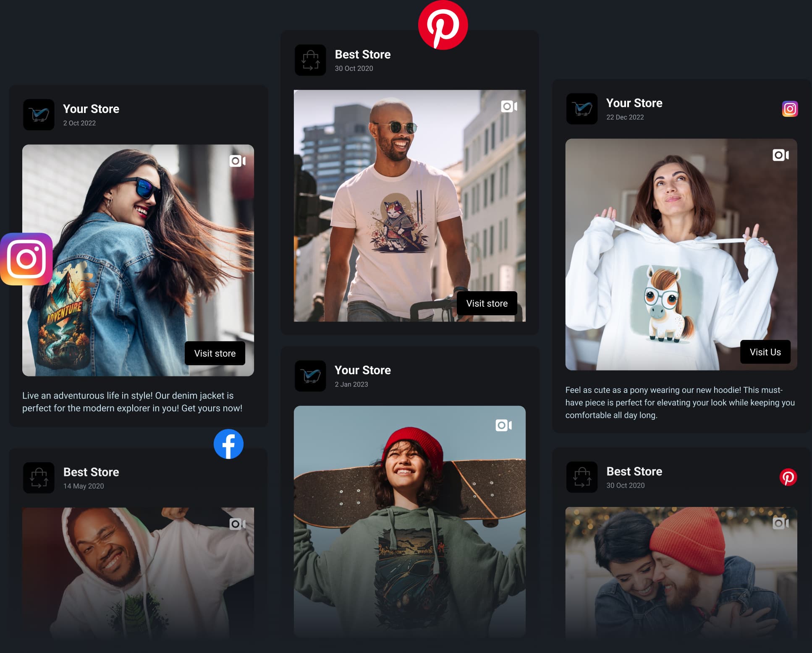
Task: Click the Best Store avatar on the top middle card
Action: pyautogui.click(x=310, y=60)
